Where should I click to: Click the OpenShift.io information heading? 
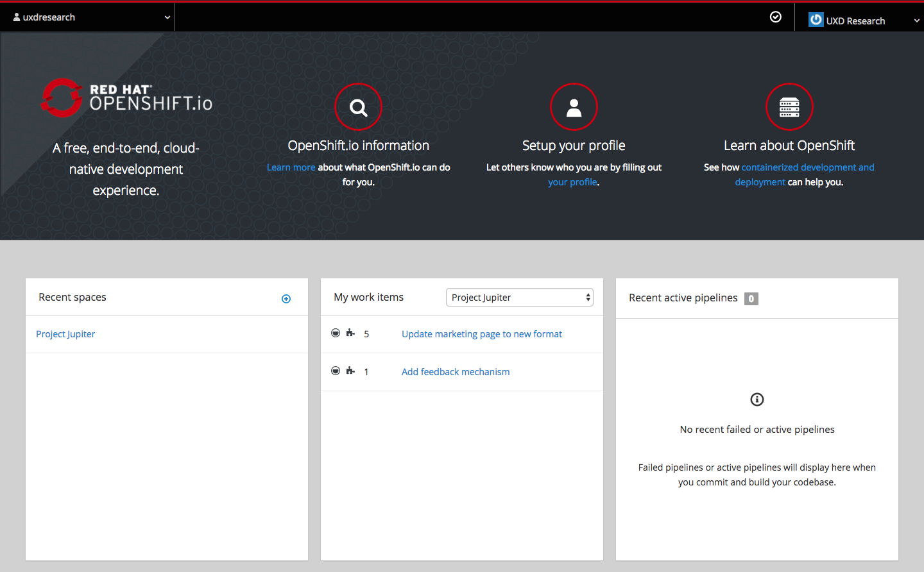[x=359, y=146]
